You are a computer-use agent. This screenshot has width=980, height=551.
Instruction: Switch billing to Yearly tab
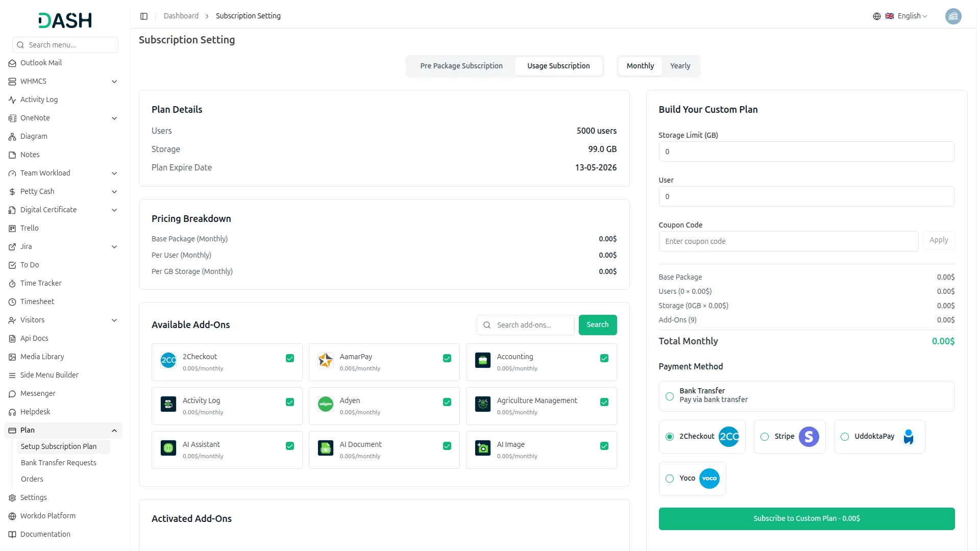pyautogui.click(x=680, y=66)
